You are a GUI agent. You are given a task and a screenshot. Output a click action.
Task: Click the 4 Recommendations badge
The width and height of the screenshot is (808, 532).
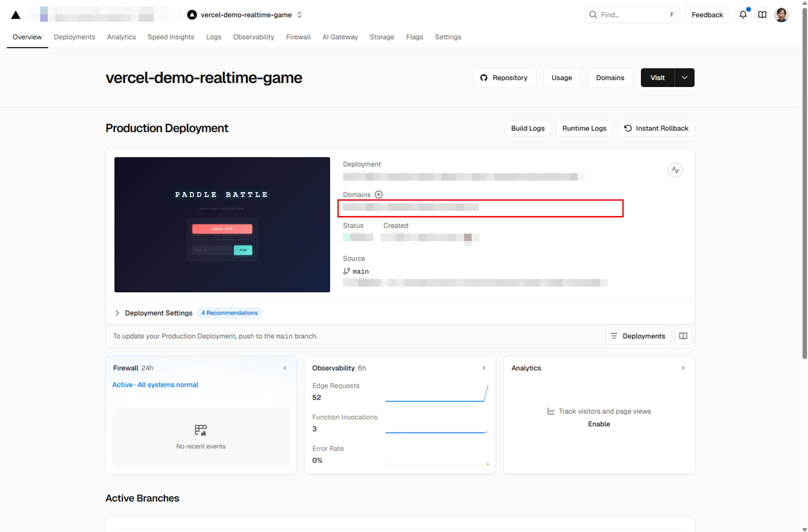[229, 313]
